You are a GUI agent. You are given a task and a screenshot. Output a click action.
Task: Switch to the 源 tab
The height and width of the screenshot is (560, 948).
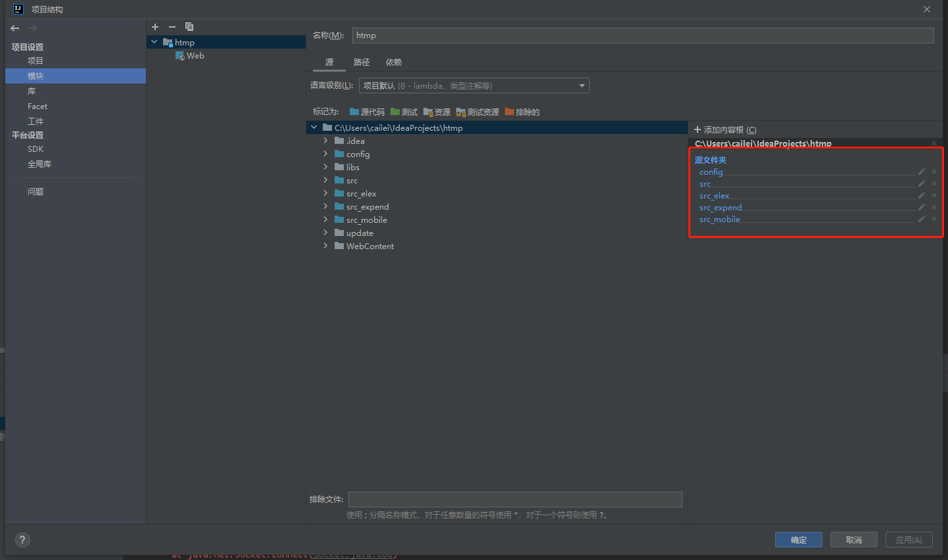tap(329, 62)
